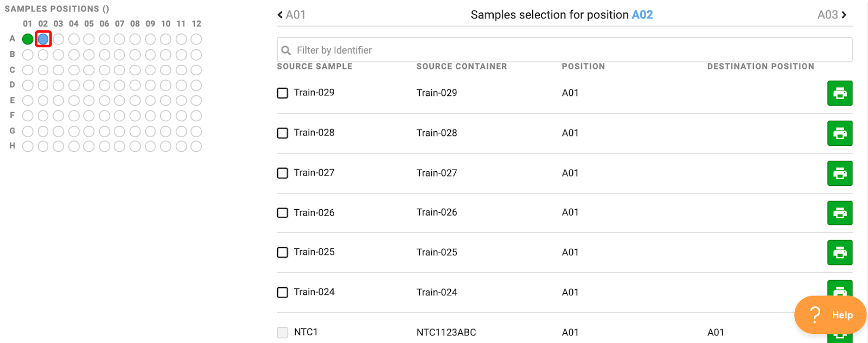Go to next position A03
The height and width of the screenshot is (343, 868).
[832, 15]
